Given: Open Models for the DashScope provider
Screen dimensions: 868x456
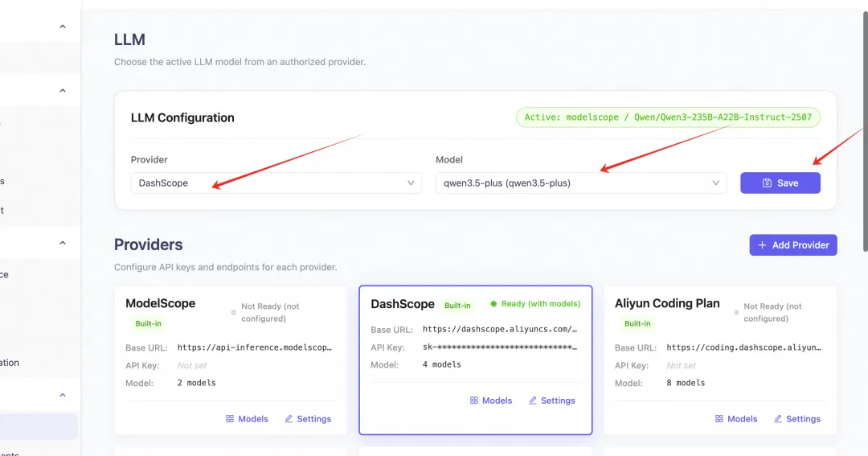Looking at the screenshot, I should [x=491, y=400].
